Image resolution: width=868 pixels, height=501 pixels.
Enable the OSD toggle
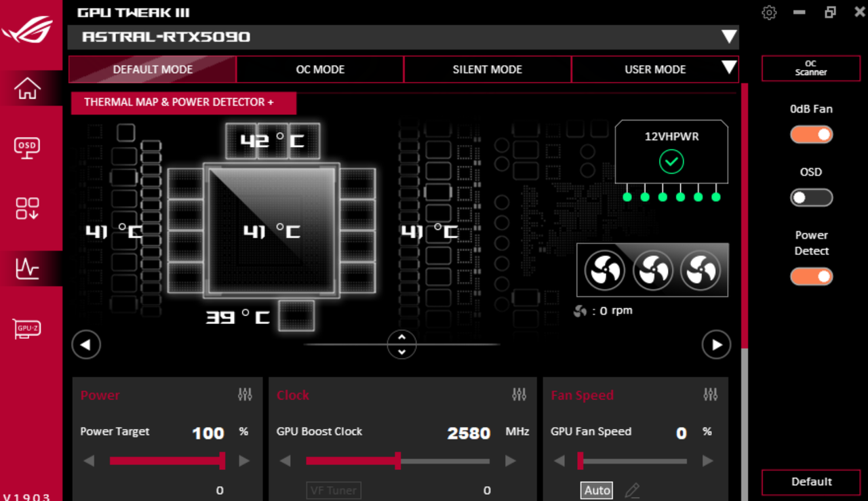[811, 197]
